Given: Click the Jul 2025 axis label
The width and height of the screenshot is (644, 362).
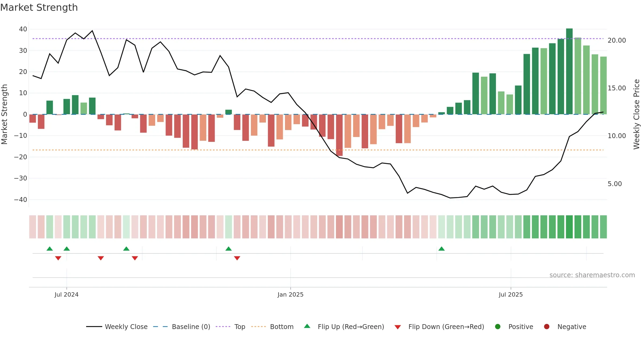Looking at the screenshot, I should pos(511,295).
